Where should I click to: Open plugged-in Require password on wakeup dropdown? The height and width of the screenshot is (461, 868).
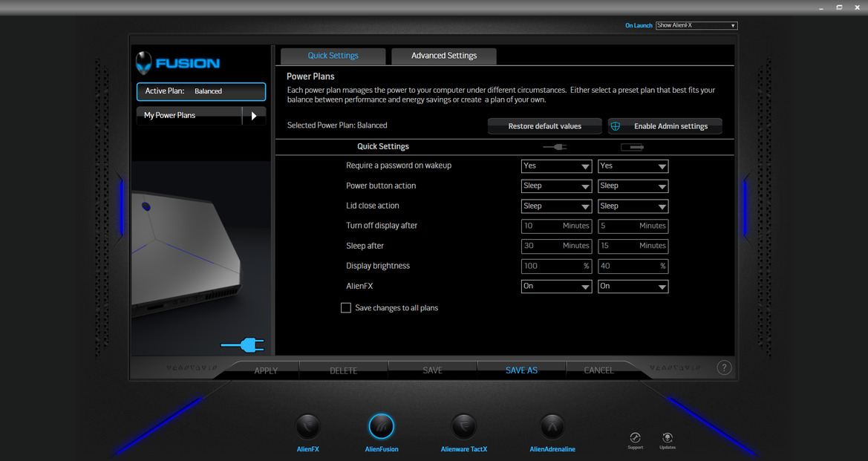click(556, 166)
